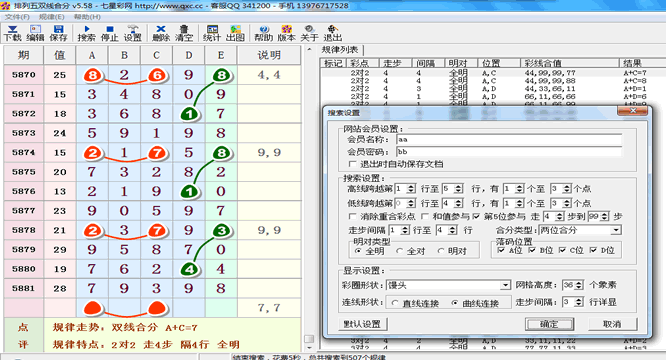Click the 高线跨越第 first spinner arrows
This screenshot has height=360, width=666.
(411, 188)
